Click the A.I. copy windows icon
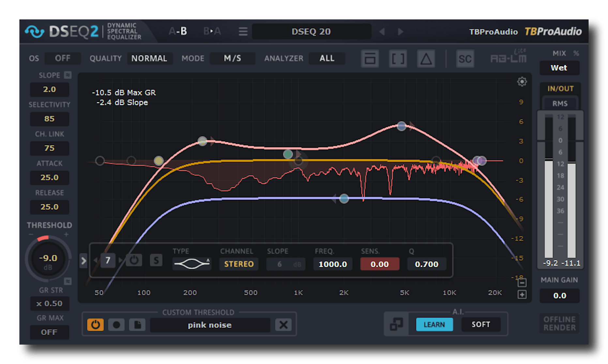This screenshot has height=364, width=608. pyautogui.click(x=396, y=324)
